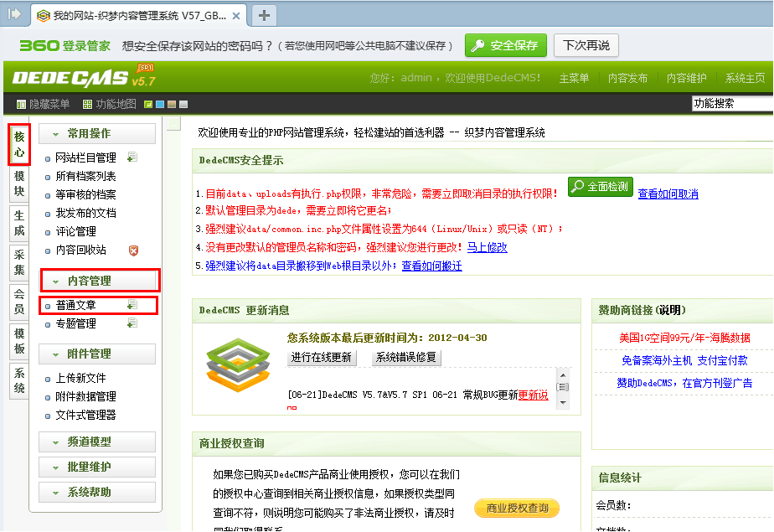Hide the sidebar using 隐藏菜单
Image resolution: width=774 pixels, height=532 pixels.
coord(50,104)
